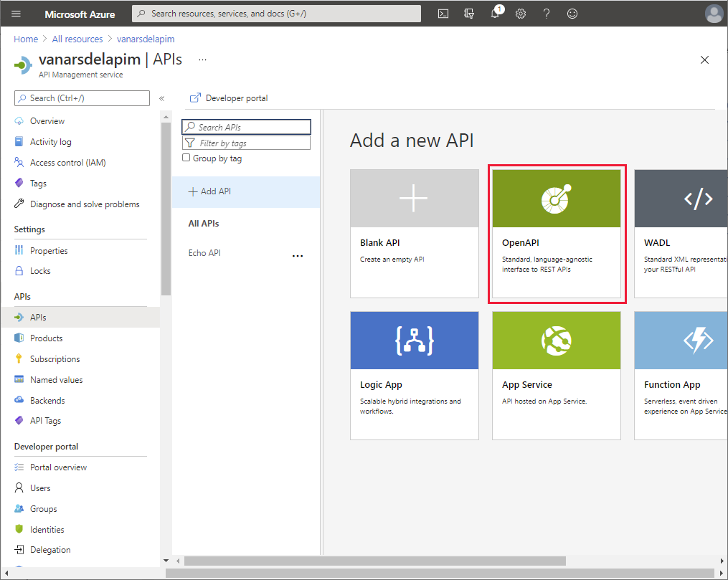This screenshot has width=728, height=580.
Task: Open portal settings gear
Action: point(521,14)
